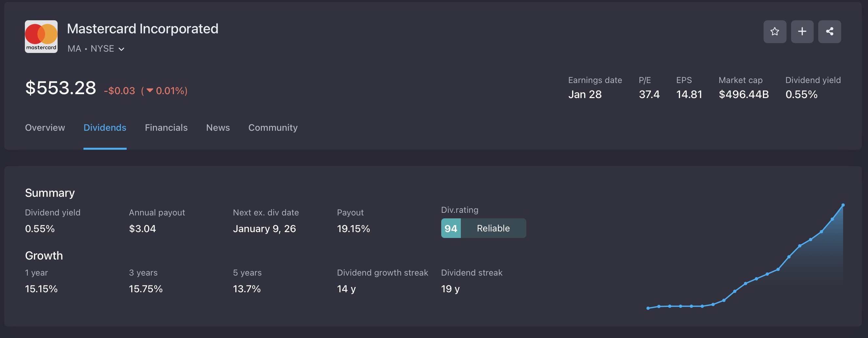Open the Overview tab
Screen dimensions: 868x338
(x=45, y=127)
